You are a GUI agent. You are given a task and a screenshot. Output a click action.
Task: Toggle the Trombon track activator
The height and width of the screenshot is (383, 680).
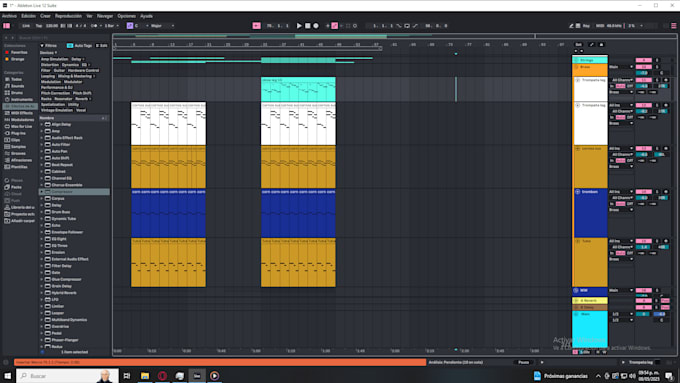click(644, 192)
